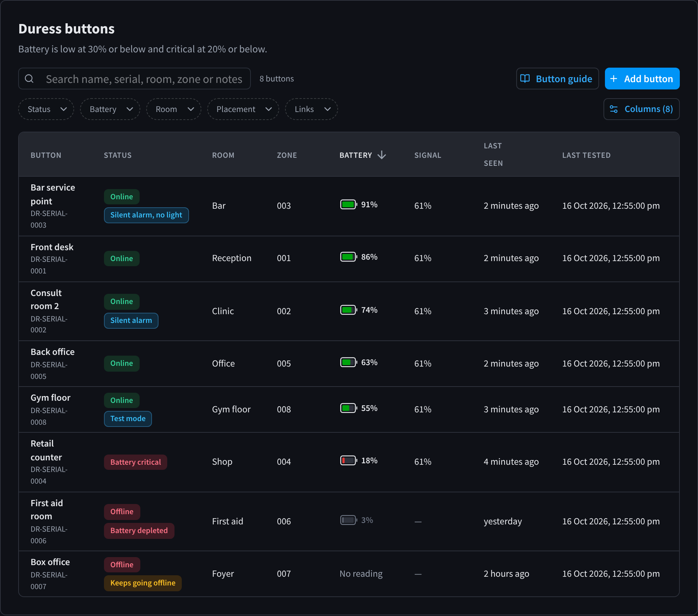
Task: Select the 'Box office' button name
Action: [x=50, y=562]
